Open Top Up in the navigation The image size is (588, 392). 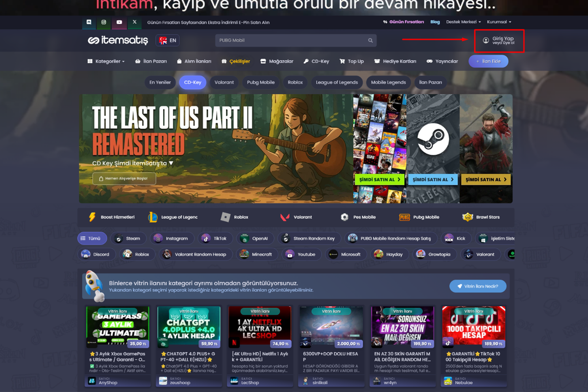pos(351,61)
